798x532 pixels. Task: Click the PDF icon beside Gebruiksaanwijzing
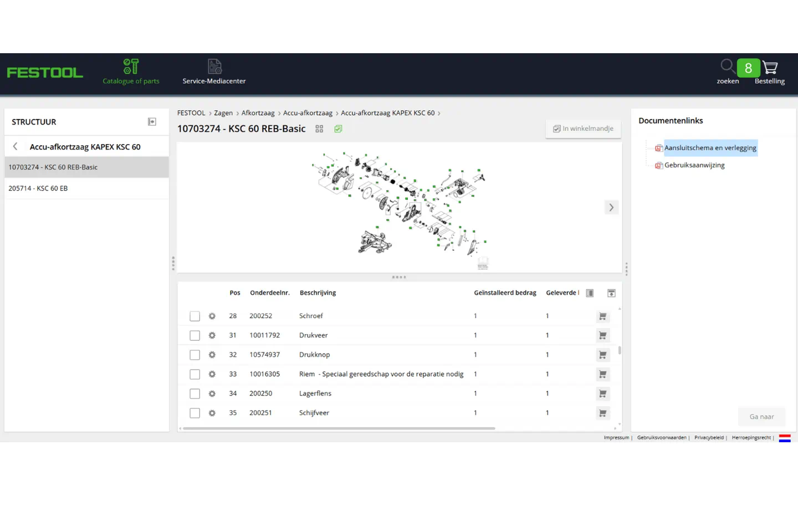pos(659,166)
